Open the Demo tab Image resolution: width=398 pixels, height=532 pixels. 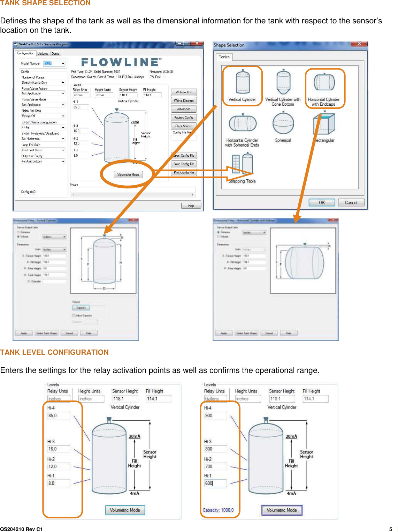[55, 53]
